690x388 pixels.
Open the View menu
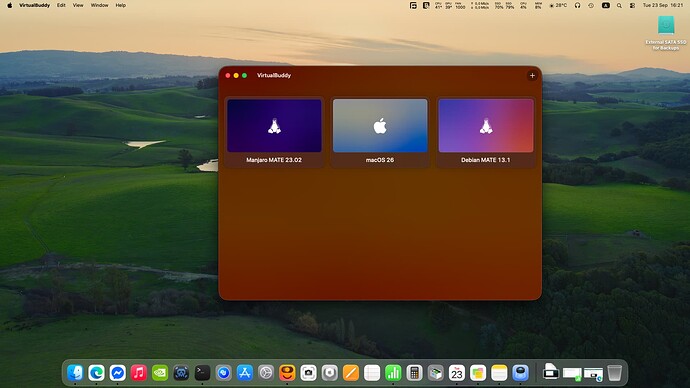[x=78, y=5]
